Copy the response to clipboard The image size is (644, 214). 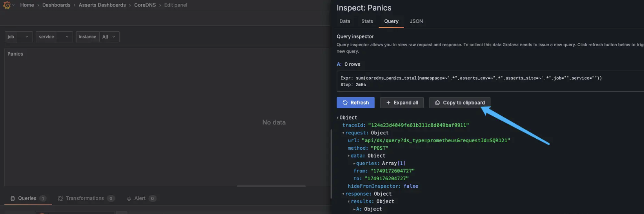[460, 103]
